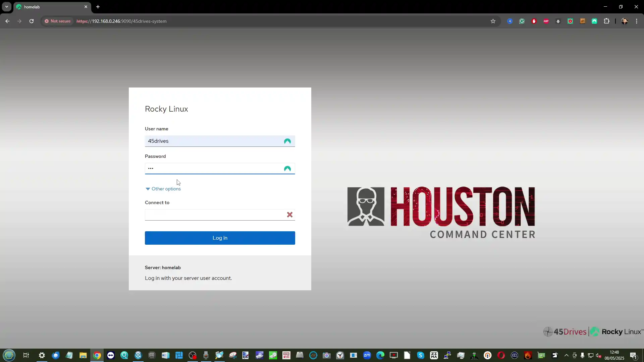The image size is (644, 362).
Task: Open the tab search dropdown
Action: pos(6,7)
